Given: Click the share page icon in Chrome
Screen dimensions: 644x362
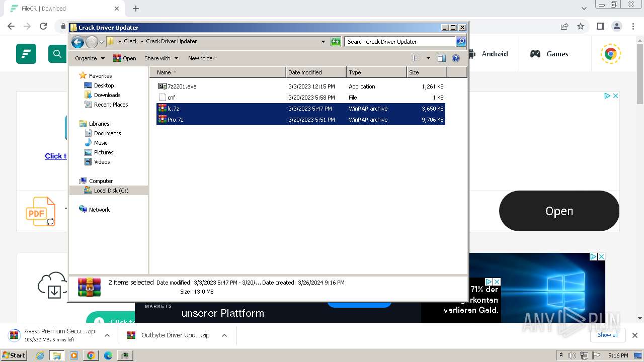Looking at the screenshot, I should (x=565, y=26).
